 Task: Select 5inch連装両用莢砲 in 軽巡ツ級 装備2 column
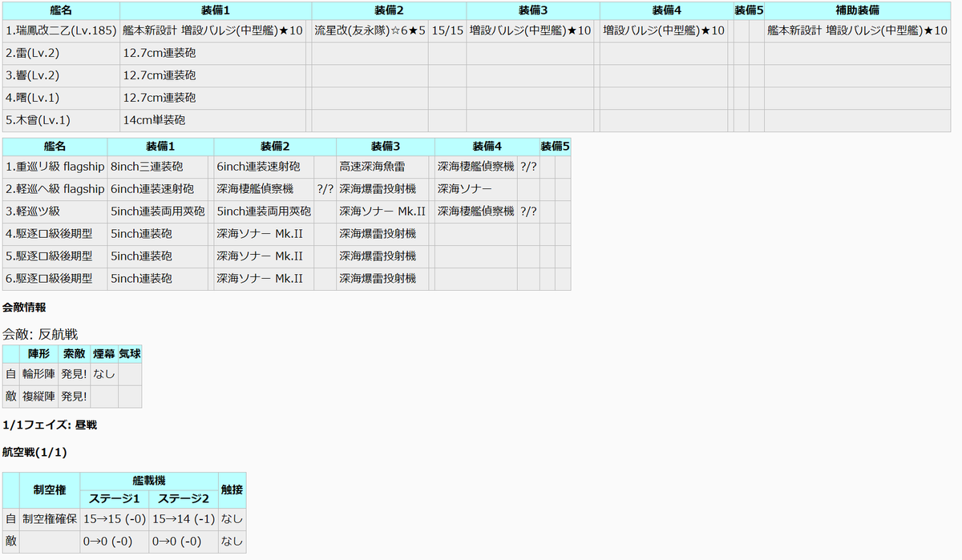tap(264, 212)
